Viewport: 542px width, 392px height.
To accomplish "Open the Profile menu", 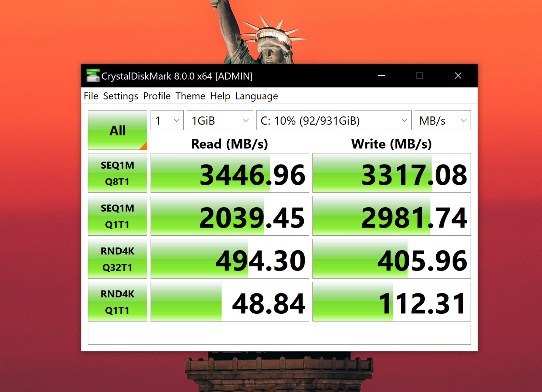I will coord(157,96).
